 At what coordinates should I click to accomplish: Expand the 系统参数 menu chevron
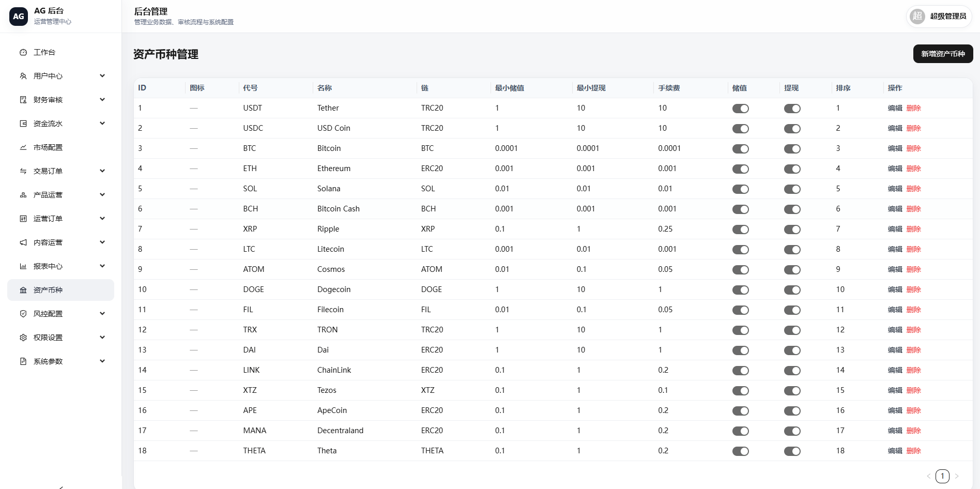tap(102, 361)
